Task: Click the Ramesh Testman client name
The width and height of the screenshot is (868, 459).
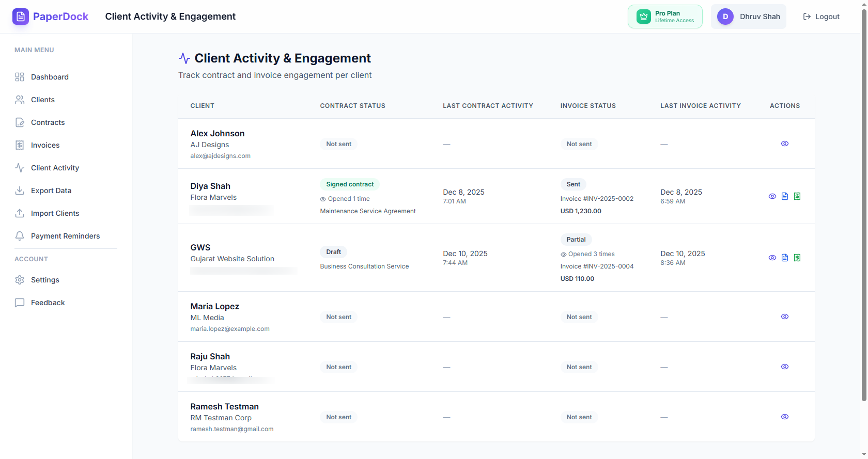Action: tap(225, 406)
